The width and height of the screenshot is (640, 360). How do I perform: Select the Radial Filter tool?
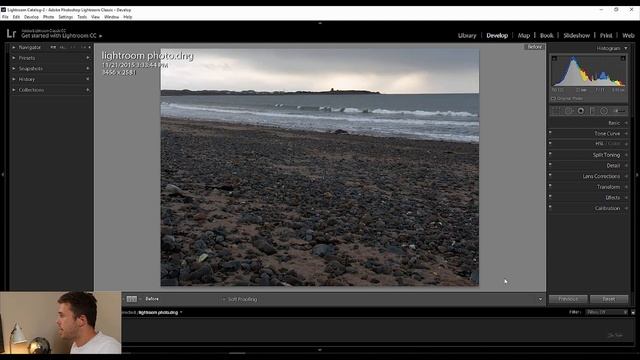(604, 111)
